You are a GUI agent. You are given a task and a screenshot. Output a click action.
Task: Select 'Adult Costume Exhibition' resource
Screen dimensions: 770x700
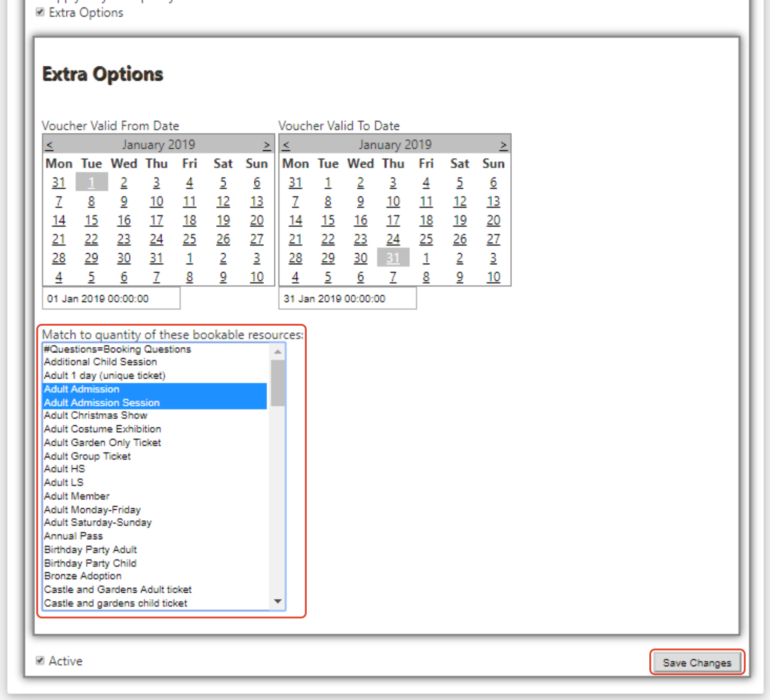155,429
